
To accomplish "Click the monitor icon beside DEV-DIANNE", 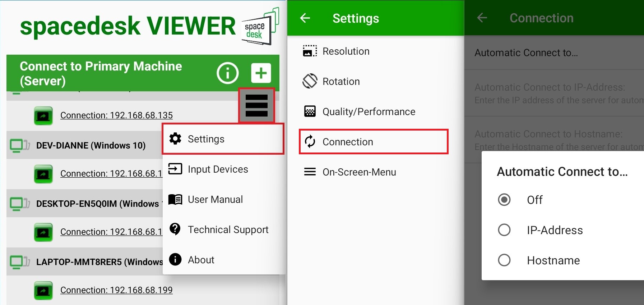I will pos(20,145).
